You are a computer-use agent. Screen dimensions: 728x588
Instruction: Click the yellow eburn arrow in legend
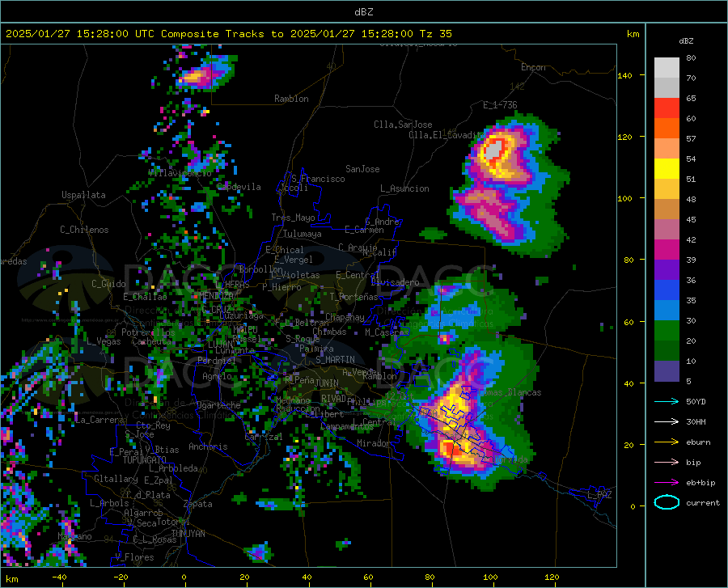point(667,442)
